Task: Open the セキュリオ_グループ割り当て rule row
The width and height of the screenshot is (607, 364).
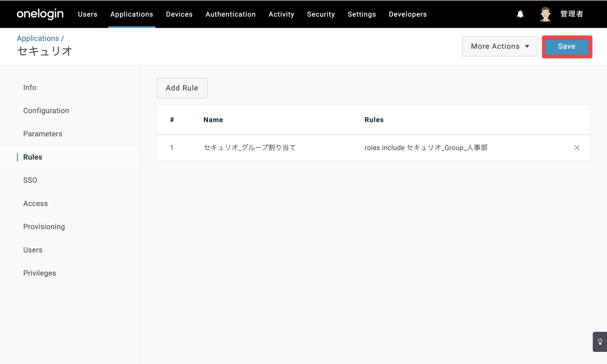Action: pyautogui.click(x=373, y=148)
